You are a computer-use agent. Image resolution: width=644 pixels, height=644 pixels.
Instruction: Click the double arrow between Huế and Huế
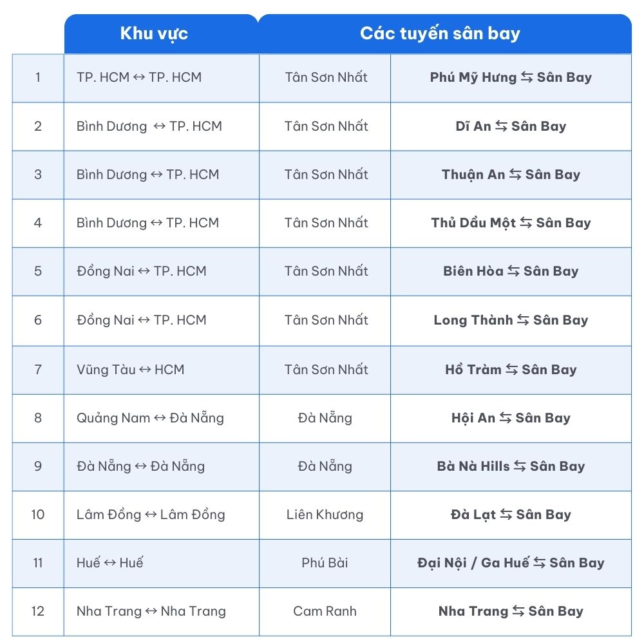click(110, 563)
